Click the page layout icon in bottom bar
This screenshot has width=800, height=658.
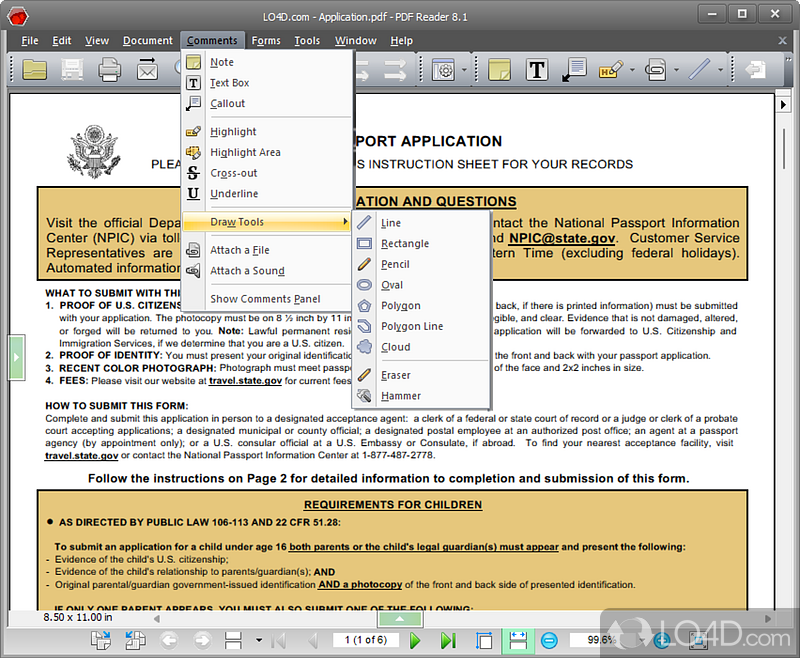(x=233, y=640)
